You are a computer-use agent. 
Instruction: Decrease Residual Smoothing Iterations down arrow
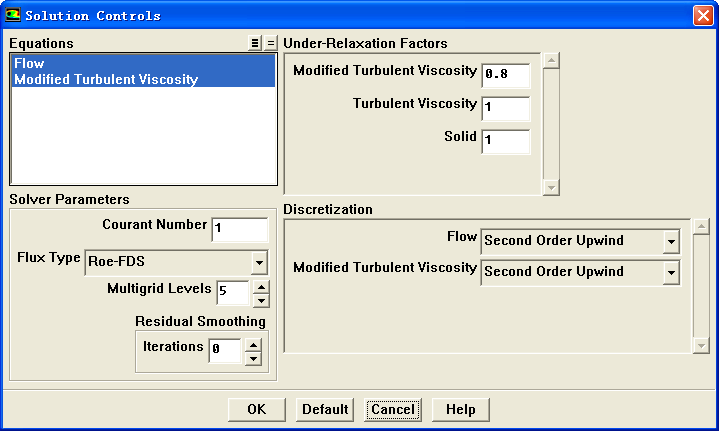pos(252,357)
